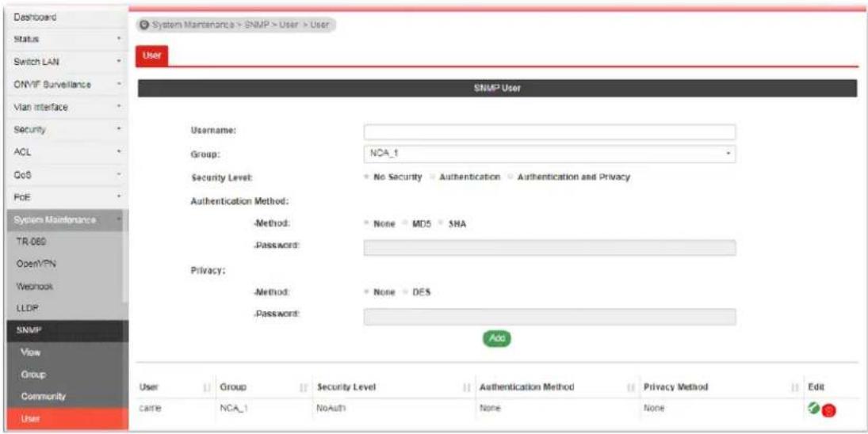Expand the Switch LAN menu

pos(65,62)
